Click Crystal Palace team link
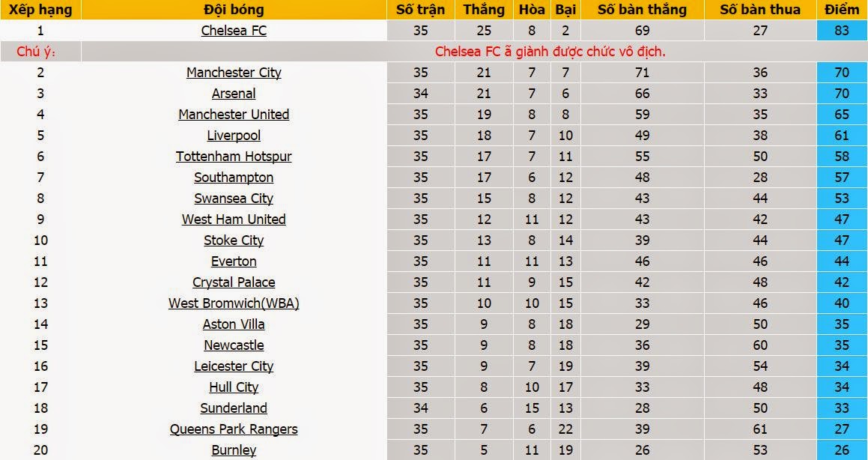 tap(234, 282)
